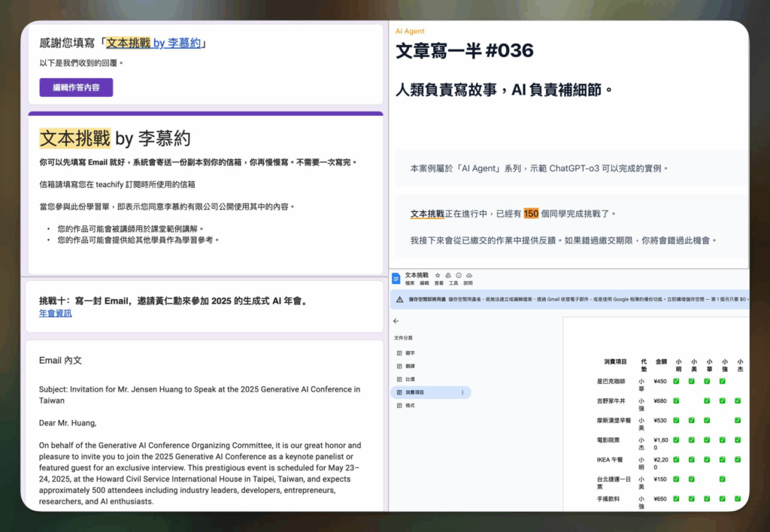Click 小強's checkmark in the 台北捷運一日票 row
Screen dimensions: 770x532
click(722, 479)
